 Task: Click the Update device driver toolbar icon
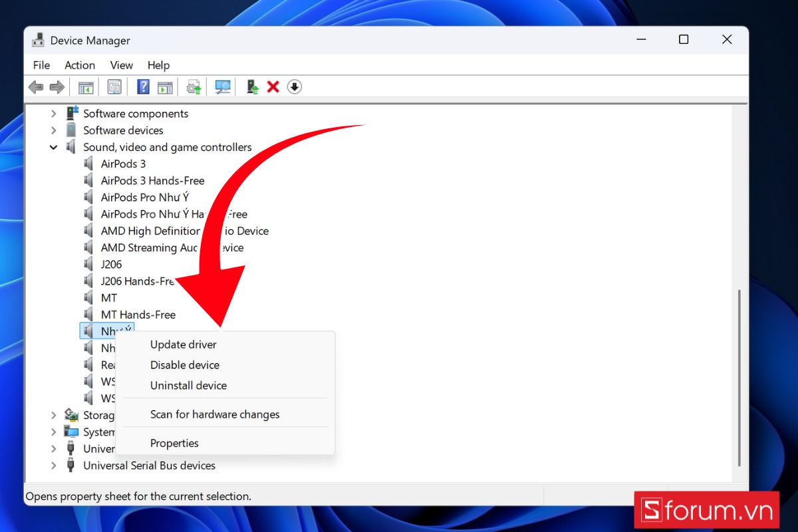coord(194,87)
